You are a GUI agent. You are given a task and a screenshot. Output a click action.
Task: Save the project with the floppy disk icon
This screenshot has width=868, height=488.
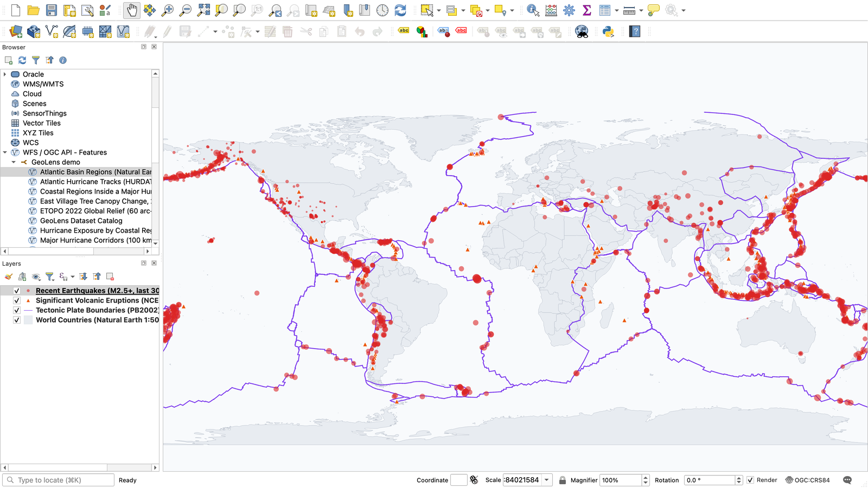(x=52, y=10)
